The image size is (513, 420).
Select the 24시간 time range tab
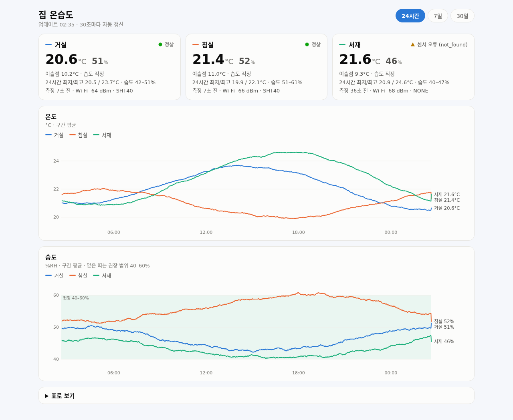pyautogui.click(x=410, y=16)
